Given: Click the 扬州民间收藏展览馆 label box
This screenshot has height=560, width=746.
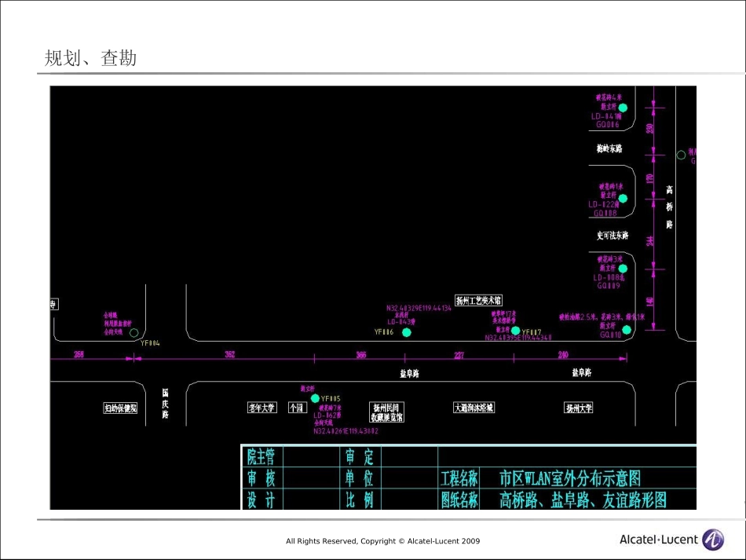Looking at the screenshot, I should click(387, 412).
